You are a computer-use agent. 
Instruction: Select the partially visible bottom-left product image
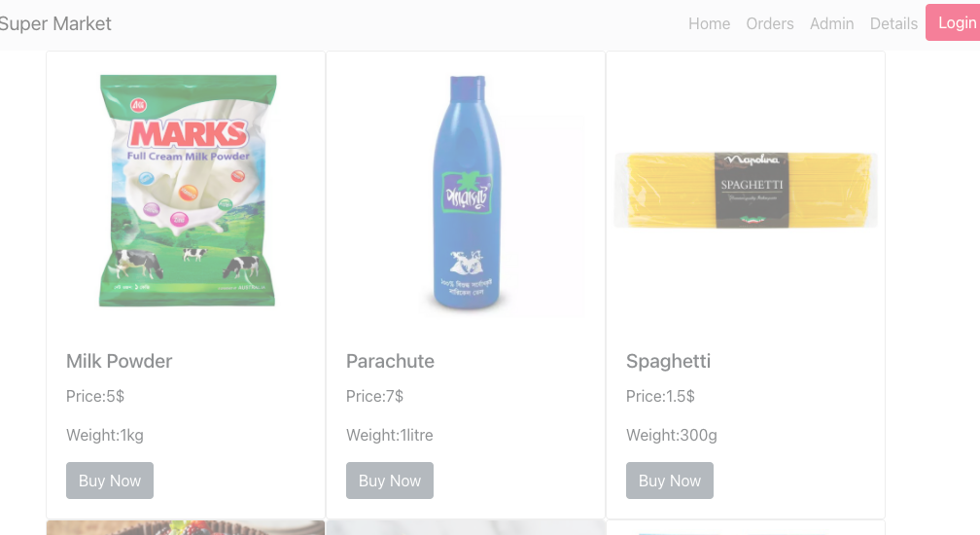coord(186,527)
